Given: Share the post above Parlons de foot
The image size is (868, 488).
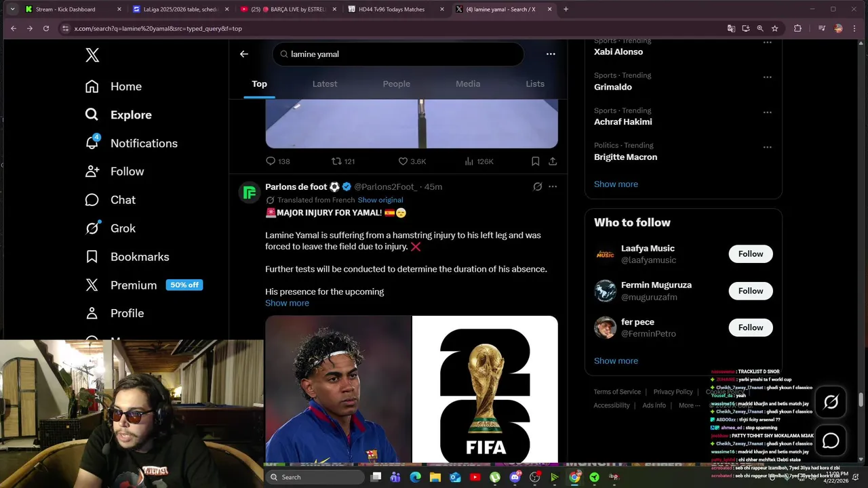Looking at the screenshot, I should [x=553, y=161].
